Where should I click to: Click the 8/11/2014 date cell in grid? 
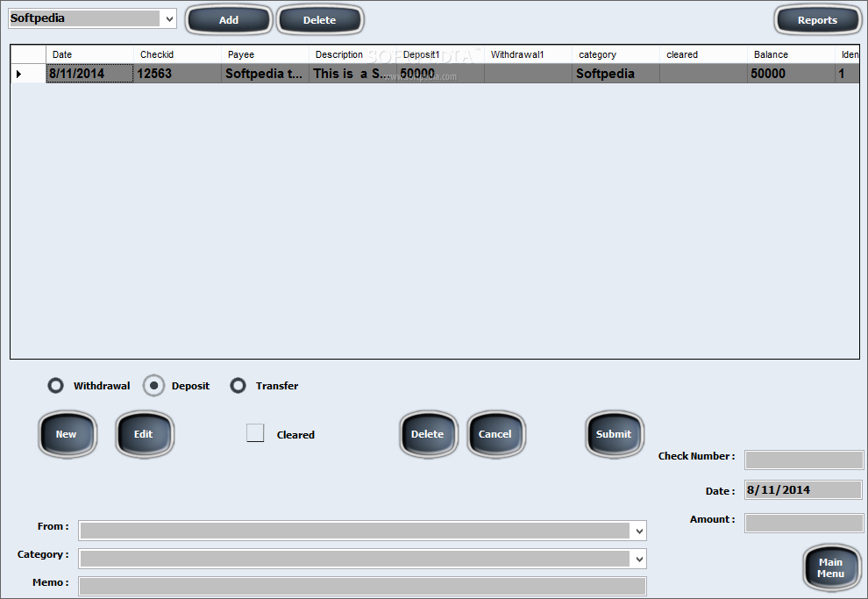click(x=89, y=74)
